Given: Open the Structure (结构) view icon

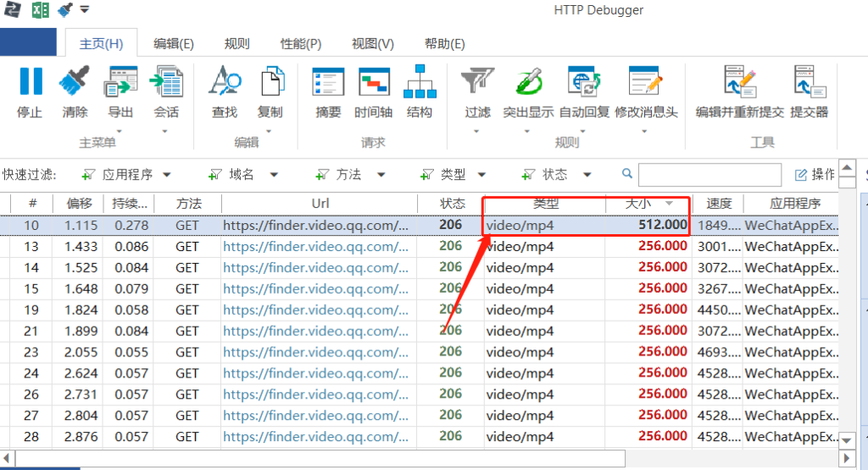Looking at the screenshot, I should coord(420,81).
